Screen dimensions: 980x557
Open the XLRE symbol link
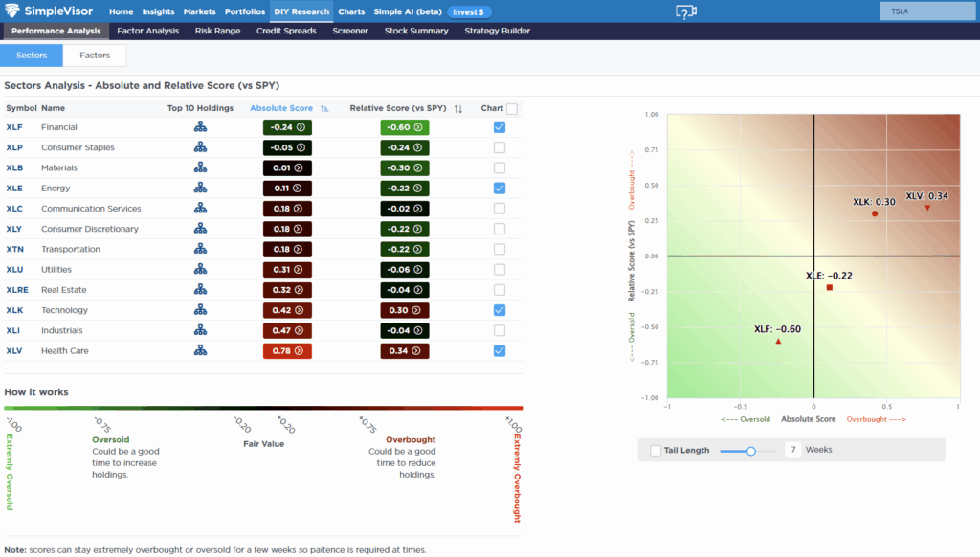point(17,289)
